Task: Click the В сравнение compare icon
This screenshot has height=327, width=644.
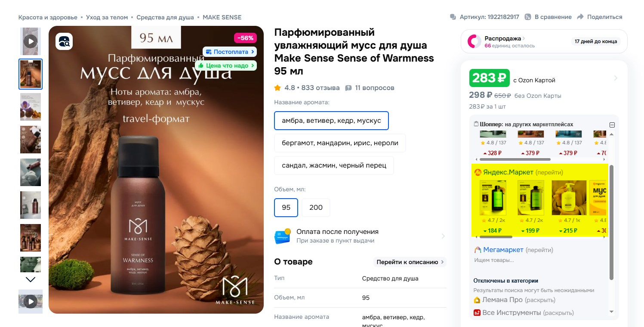Action: (528, 17)
